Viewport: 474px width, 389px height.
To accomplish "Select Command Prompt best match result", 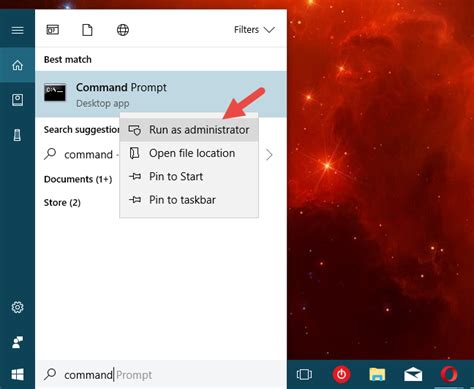I will click(x=161, y=94).
